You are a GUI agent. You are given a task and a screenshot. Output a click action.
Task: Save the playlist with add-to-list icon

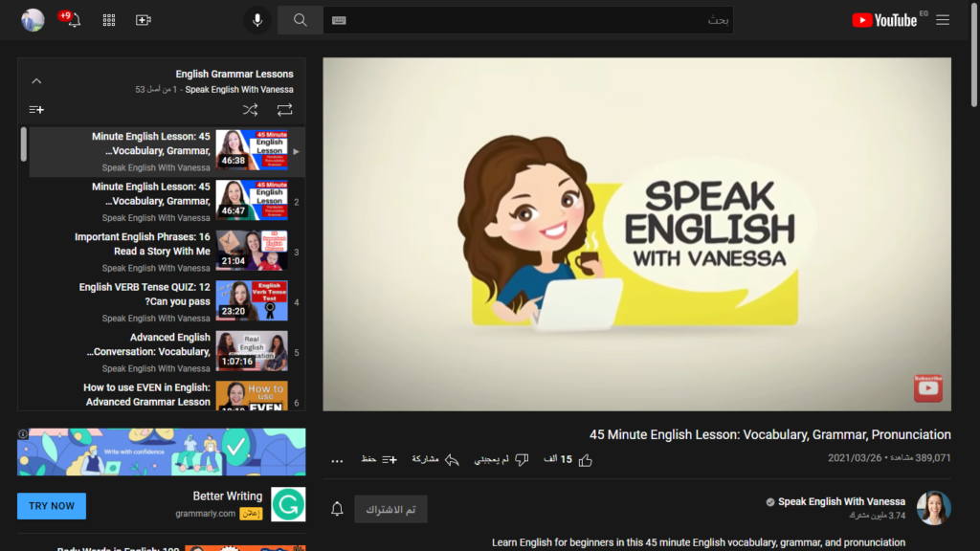pos(36,110)
